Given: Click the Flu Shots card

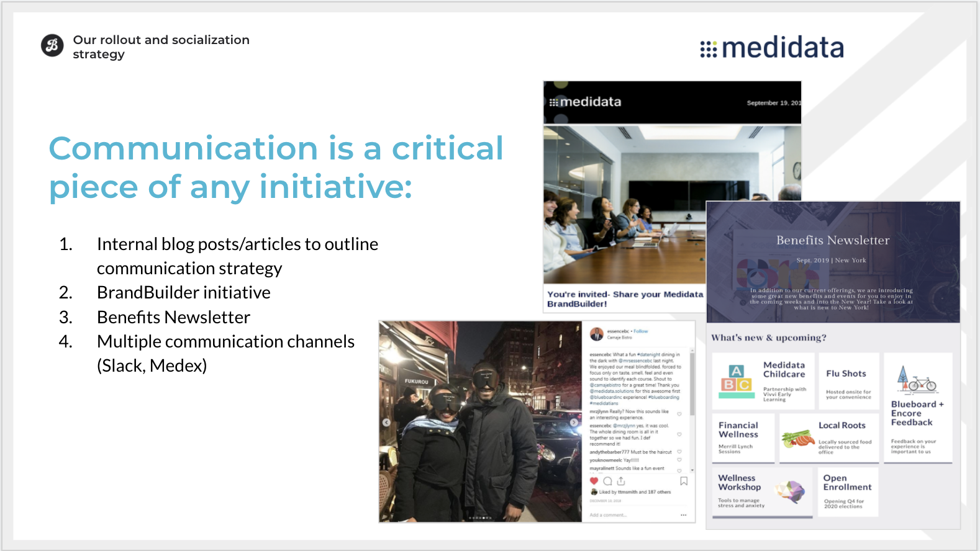Looking at the screenshot, I should click(848, 380).
